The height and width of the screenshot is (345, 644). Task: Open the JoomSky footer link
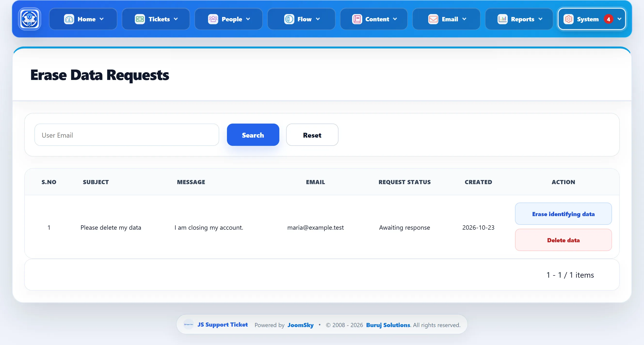click(x=300, y=325)
